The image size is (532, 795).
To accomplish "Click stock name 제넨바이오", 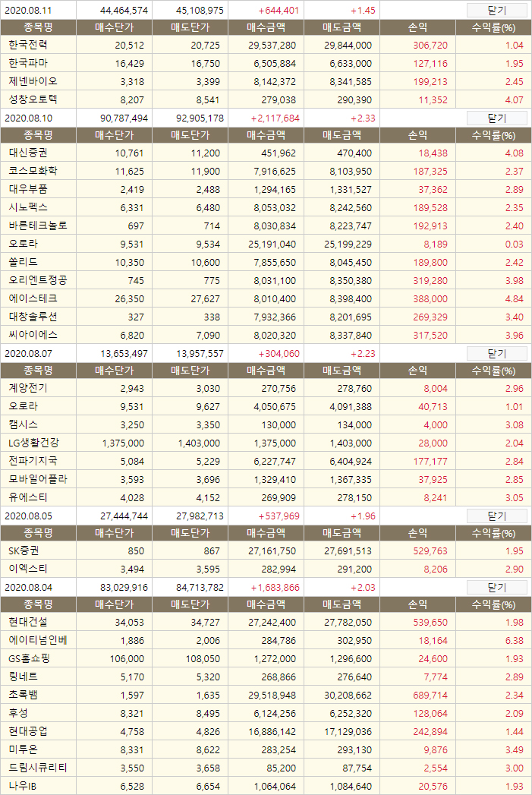I will pyautogui.click(x=33, y=82).
